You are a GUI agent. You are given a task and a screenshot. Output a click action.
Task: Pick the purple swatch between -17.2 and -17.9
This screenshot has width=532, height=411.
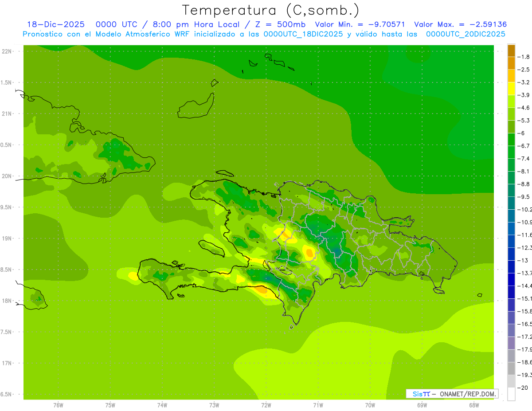coord(511,343)
